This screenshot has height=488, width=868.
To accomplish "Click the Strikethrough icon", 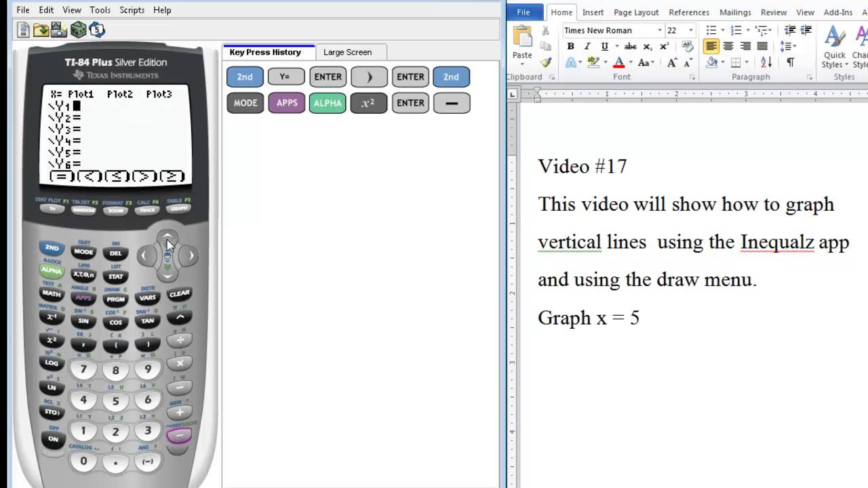I will point(631,46).
